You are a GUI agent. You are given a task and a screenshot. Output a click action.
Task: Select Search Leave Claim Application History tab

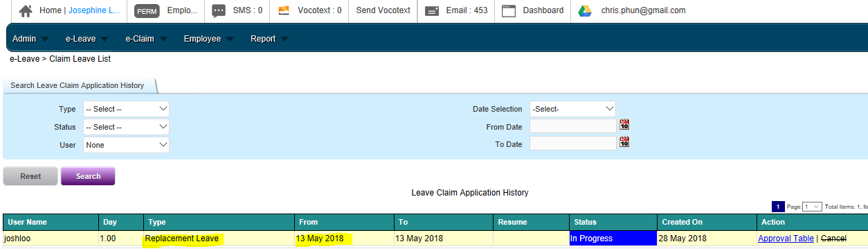tap(78, 85)
